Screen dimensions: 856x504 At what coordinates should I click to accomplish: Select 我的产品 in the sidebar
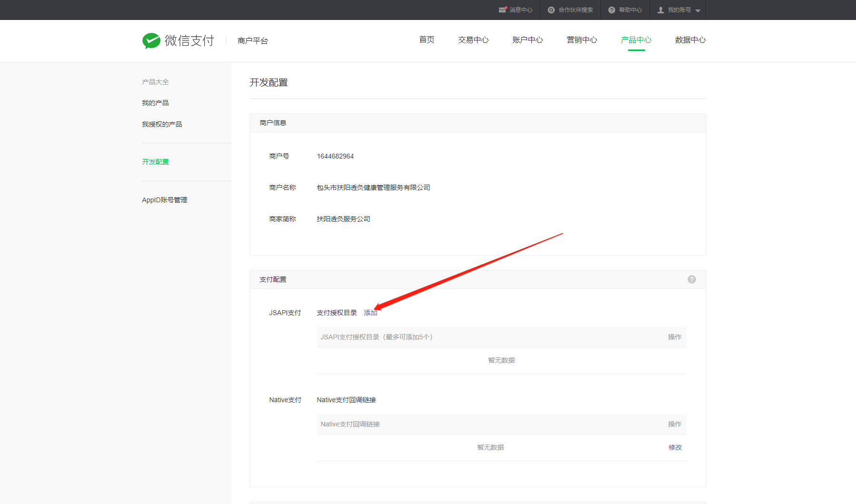pos(155,103)
